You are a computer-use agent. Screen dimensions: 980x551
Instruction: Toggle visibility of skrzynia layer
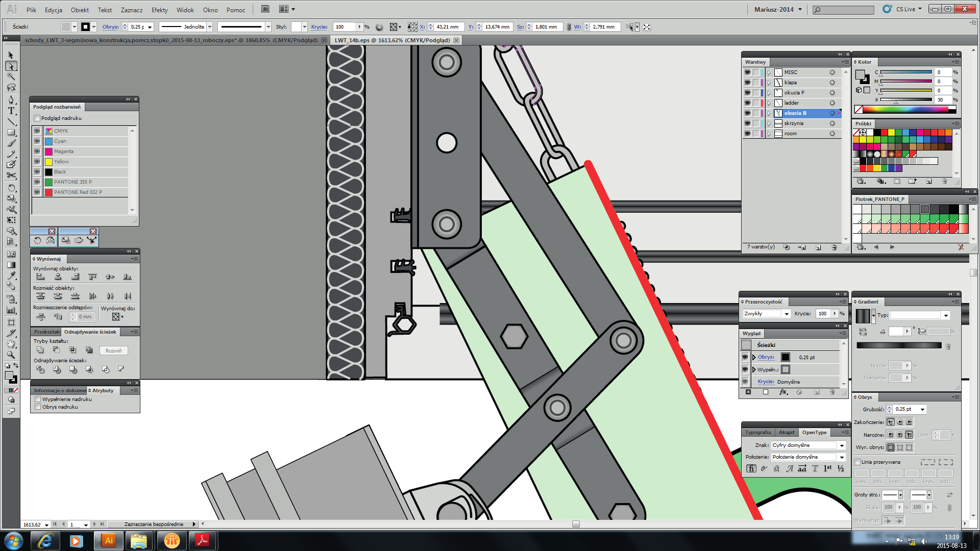click(x=747, y=122)
